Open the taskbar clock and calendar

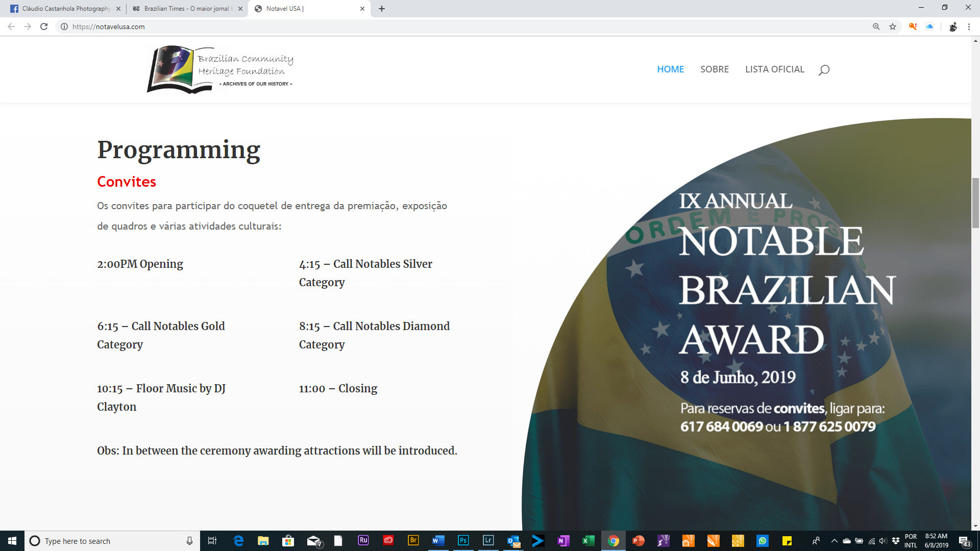936,541
